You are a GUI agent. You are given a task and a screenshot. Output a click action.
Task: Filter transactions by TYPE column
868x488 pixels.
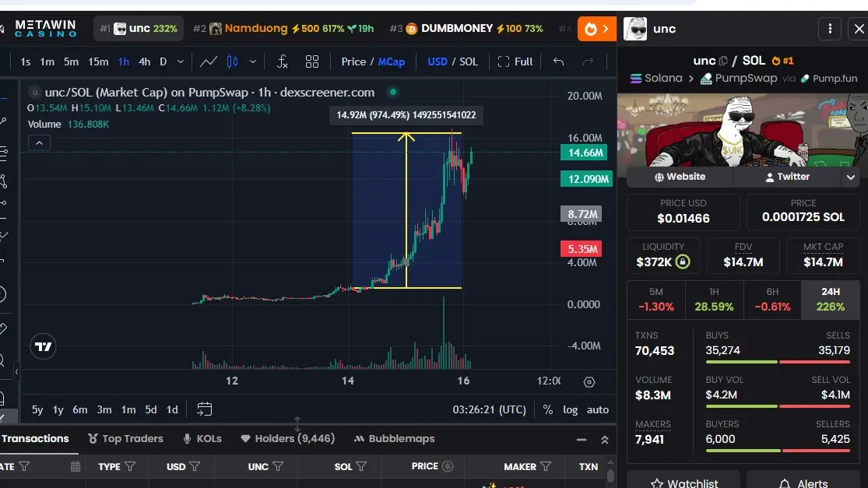tap(130, 466)
